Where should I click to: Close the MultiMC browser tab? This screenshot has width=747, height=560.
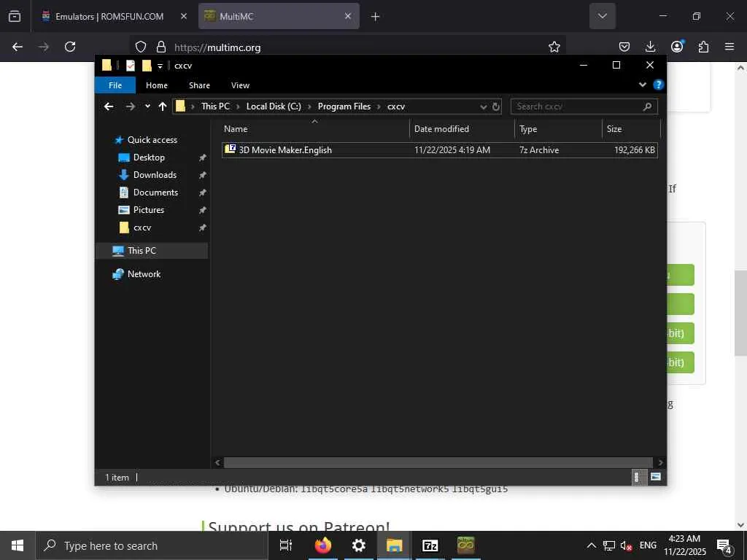348,16
